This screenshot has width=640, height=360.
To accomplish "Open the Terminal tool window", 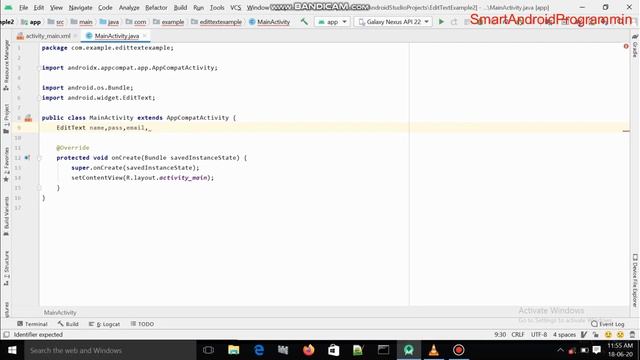I will click(x=32, y=324).
